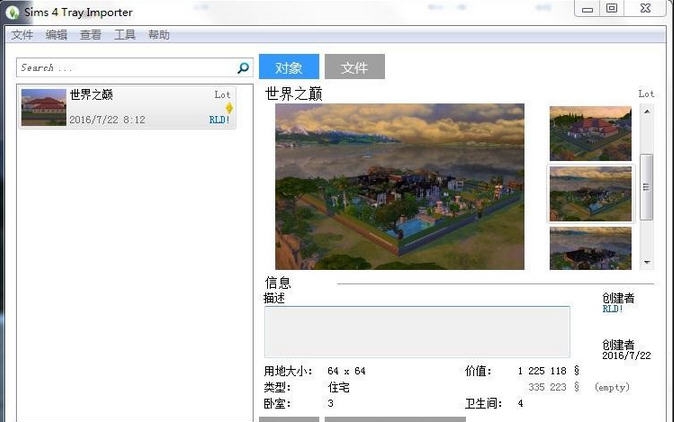
Task: Click the thumbnail scrollbar down arrow
Action: click(x=646, y=262)
